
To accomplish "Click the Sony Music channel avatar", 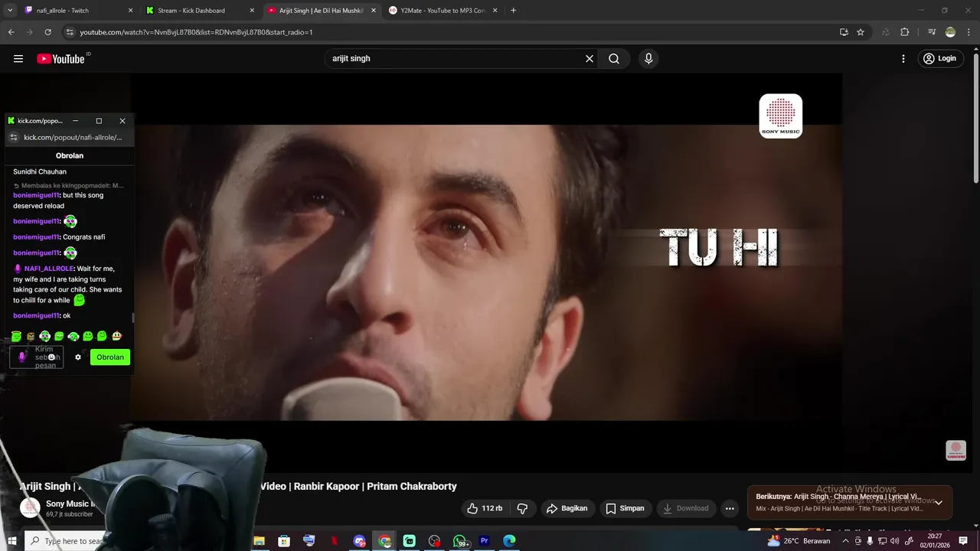I will pyautogui.click(x=30, y=508).
